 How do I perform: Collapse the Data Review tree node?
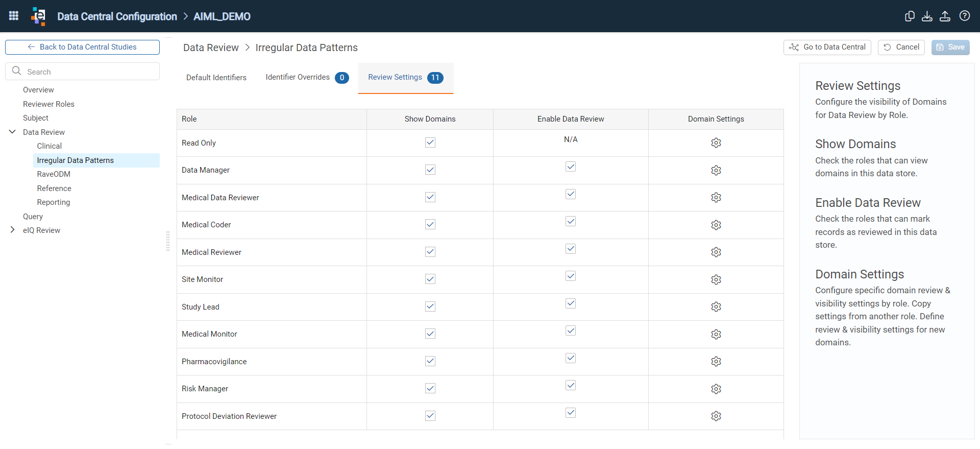[x=12, y=132]
